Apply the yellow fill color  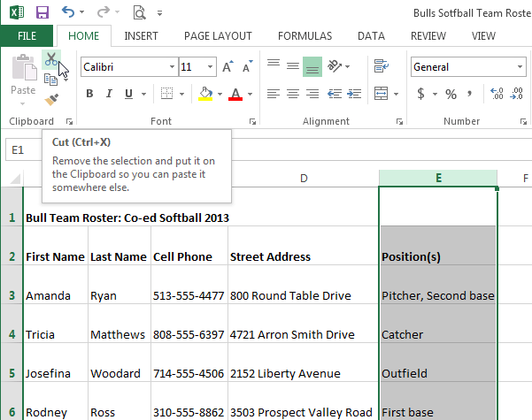coord(205,94)
